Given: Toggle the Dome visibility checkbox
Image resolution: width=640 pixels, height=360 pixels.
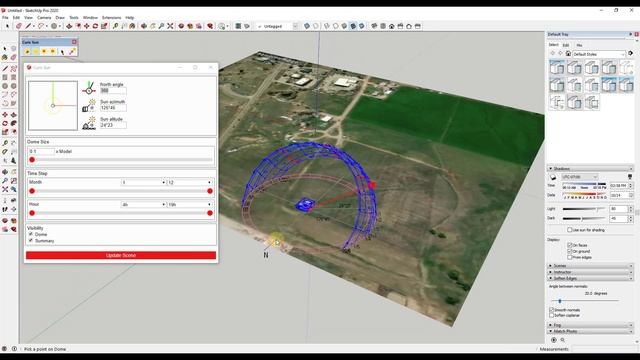Looking at the screenshot, I should (31, 234).
